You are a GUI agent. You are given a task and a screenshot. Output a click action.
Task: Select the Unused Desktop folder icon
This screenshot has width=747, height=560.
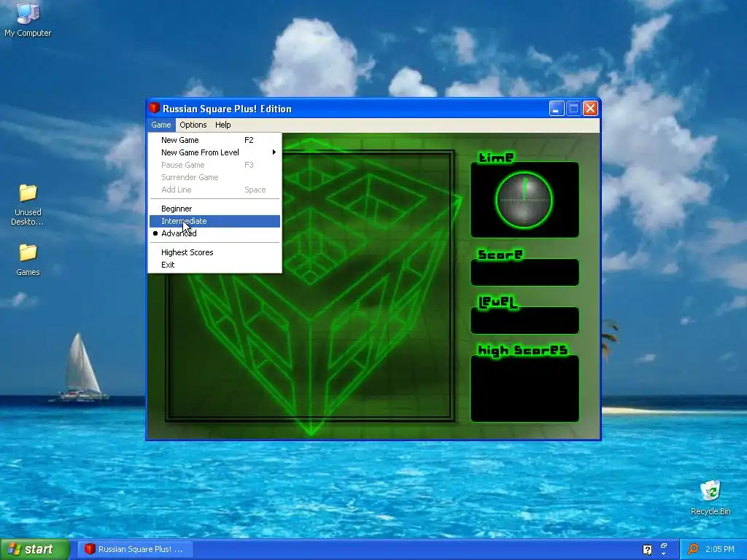[28, 204]
